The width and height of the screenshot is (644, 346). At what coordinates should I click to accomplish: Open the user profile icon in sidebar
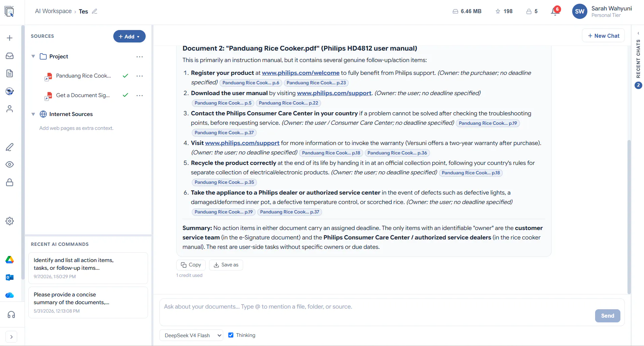click(10, 109)
